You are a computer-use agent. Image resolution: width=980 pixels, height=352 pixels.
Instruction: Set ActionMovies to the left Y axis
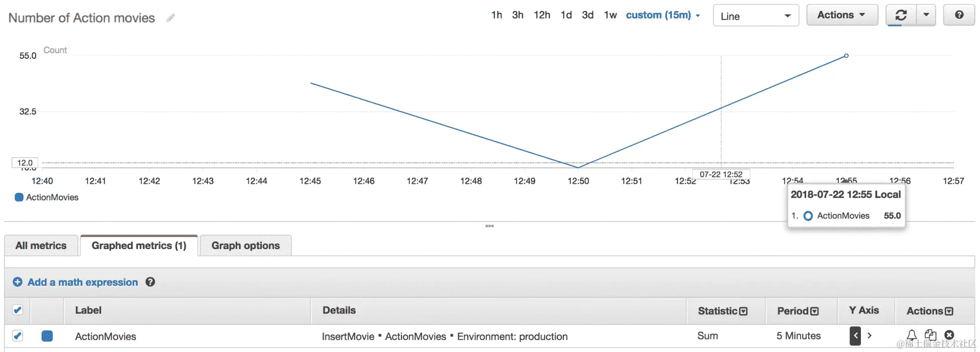[855, 335]
